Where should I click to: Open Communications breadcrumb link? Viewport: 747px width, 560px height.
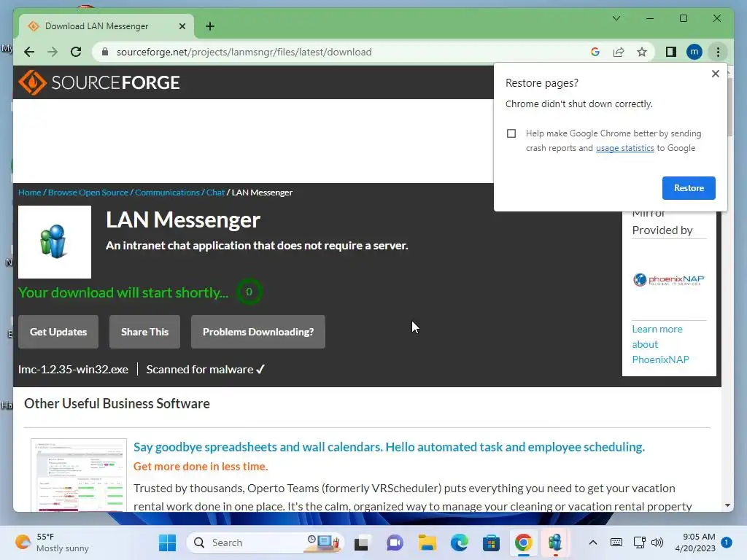[167, 192]
